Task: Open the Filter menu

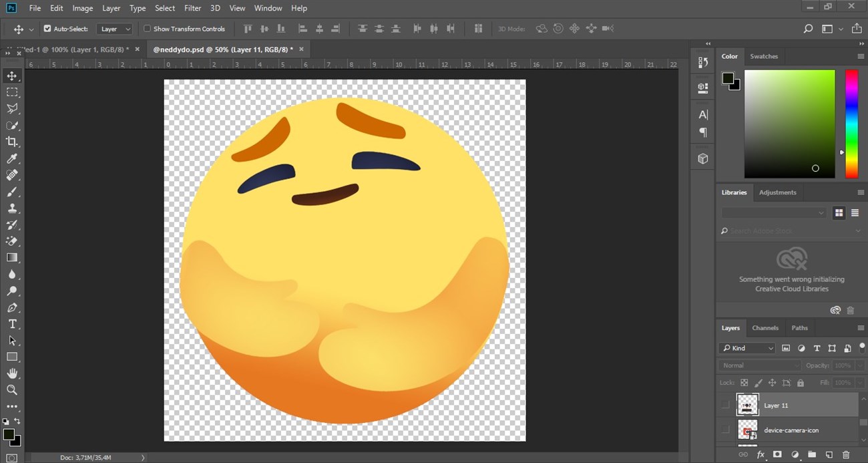Action: click(x=193, y=8)
